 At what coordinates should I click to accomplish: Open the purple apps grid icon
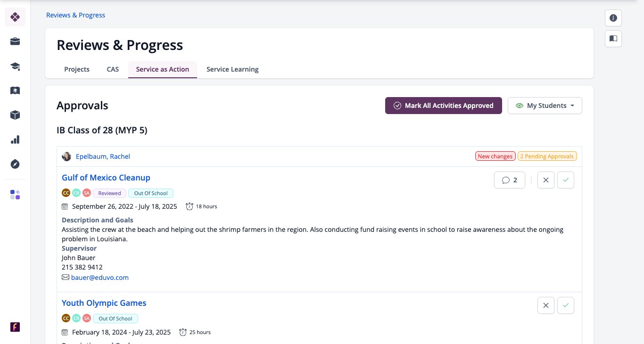15,195
